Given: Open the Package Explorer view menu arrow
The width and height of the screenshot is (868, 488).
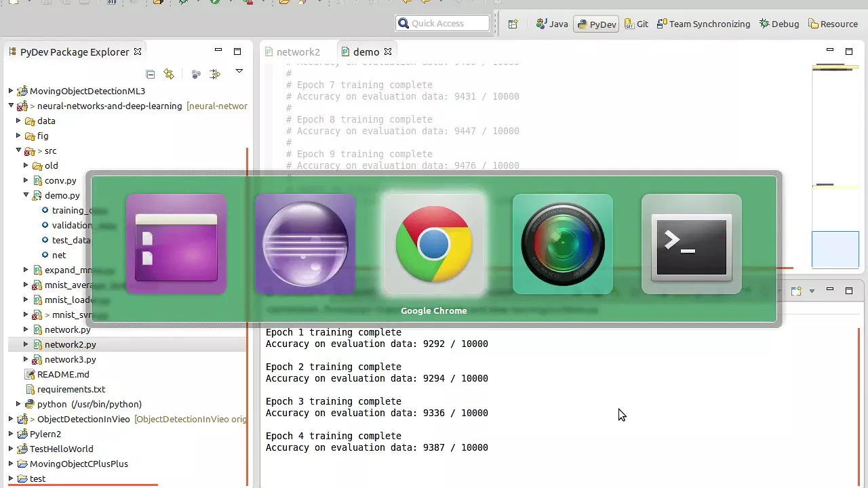Looking at the screenshot, I should 239,71.
